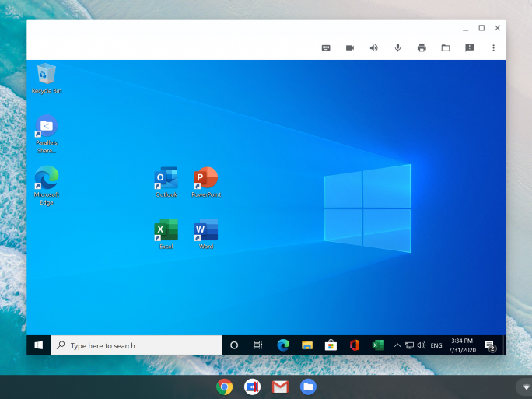532x399 pixels.
Task: Minimize the Parallels window
Action: pyautogui.click(x=465, y=30)
